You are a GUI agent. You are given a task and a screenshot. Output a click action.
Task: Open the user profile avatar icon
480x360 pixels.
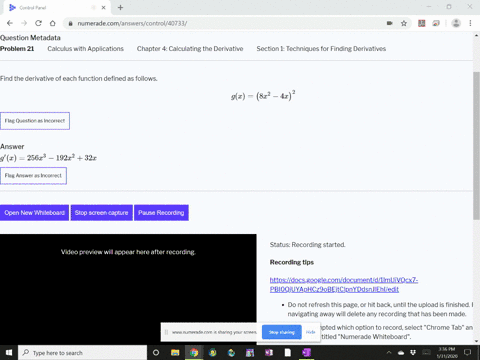(x=456, y=23)
